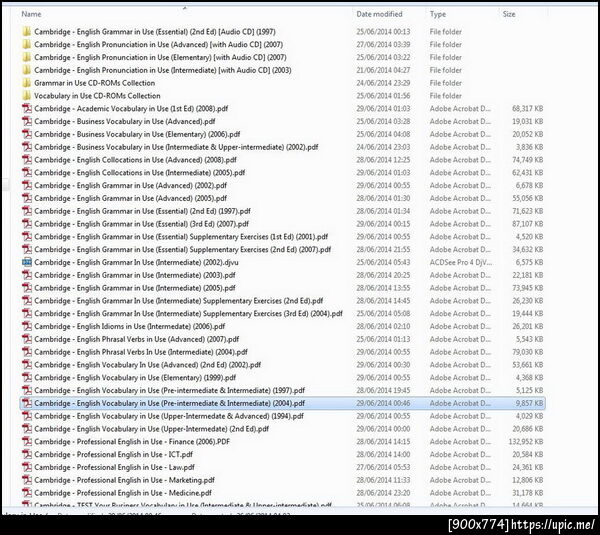This screenshot has height=535, width=600.
Task: Sort by the Type column header
Action: [x=438, y=14]
